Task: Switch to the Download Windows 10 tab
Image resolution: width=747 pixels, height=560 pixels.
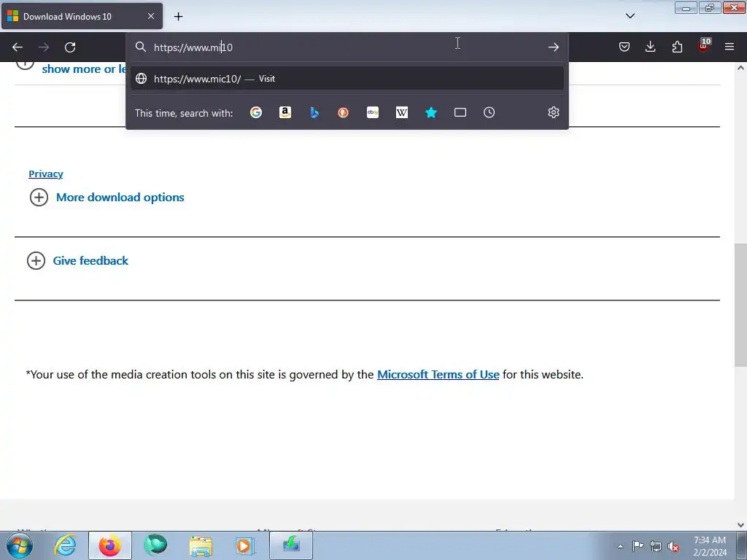Action: coord(82,16)
